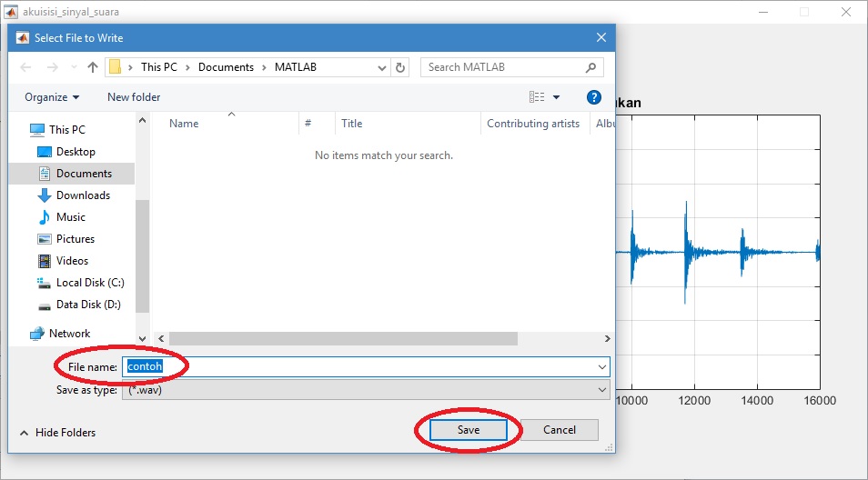Open the Organize dropdown menu
The image size is (868, 480).
52,97
